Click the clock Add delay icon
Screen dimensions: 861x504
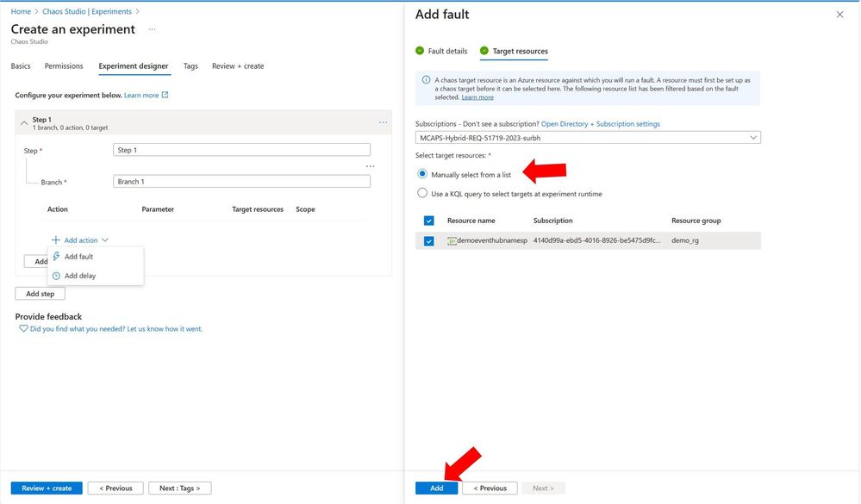(56, 276)
